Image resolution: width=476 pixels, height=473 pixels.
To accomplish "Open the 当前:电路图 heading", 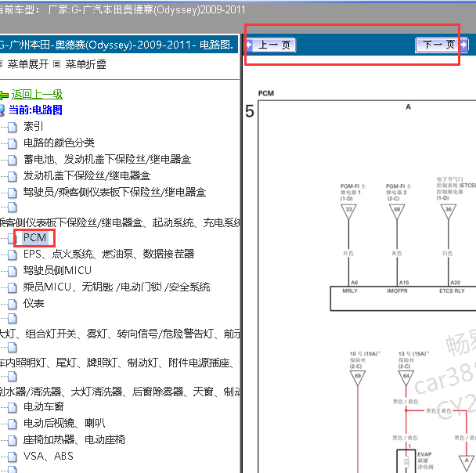I will (x=35, y=110).
